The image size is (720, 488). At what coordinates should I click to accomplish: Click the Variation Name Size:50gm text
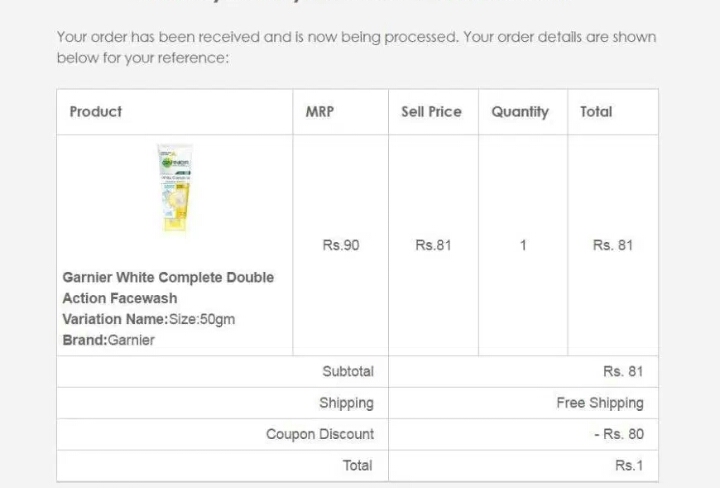(x=149, y=319)
